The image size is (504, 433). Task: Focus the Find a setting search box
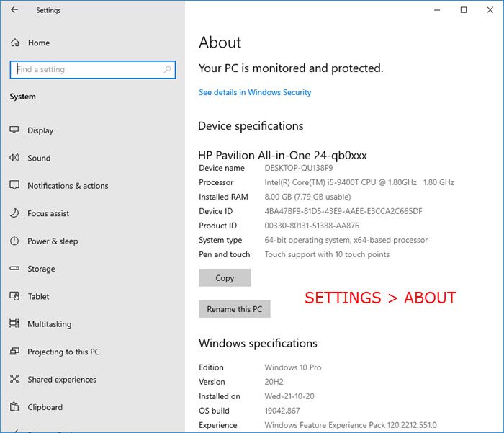[86, 69]
